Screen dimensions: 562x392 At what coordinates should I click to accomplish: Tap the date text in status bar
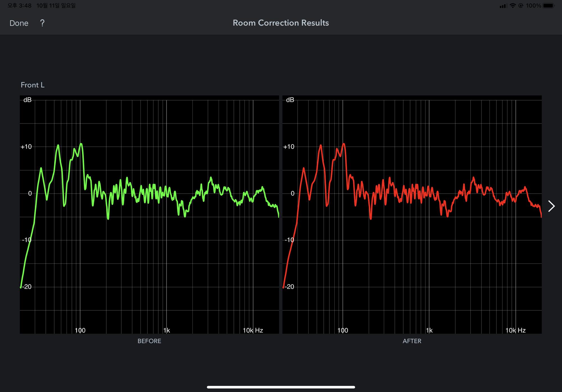click(x=56, y=6)
